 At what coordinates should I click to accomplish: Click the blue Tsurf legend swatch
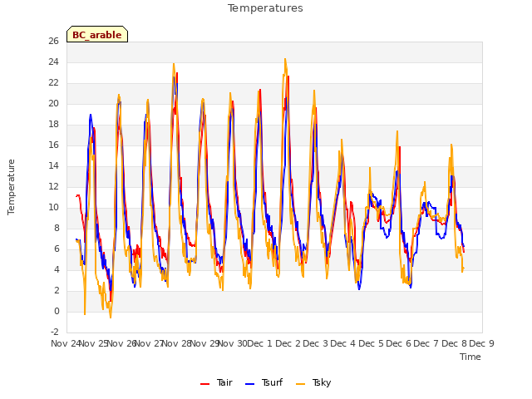(x=249, y=384)
